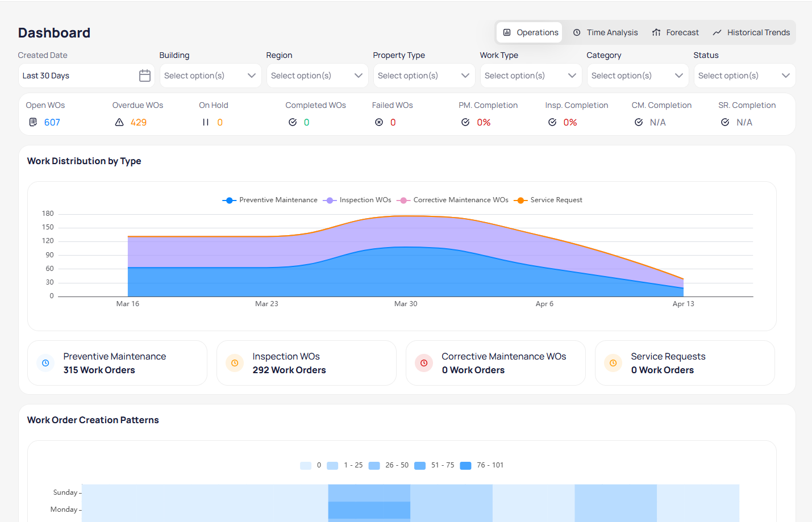Toggle Service Request series in chart legend
The image size is (812, 522).
[x=548, y=200]
